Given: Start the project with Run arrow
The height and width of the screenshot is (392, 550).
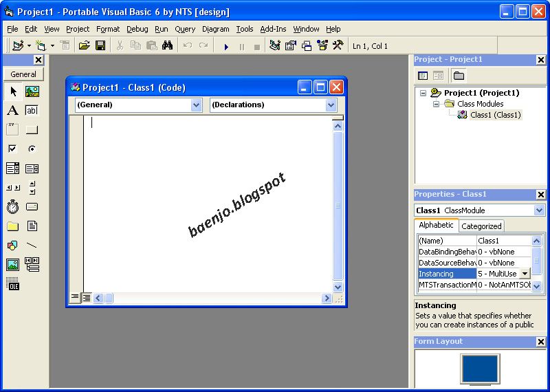Looking at the screenshot, I should [226, 46].
